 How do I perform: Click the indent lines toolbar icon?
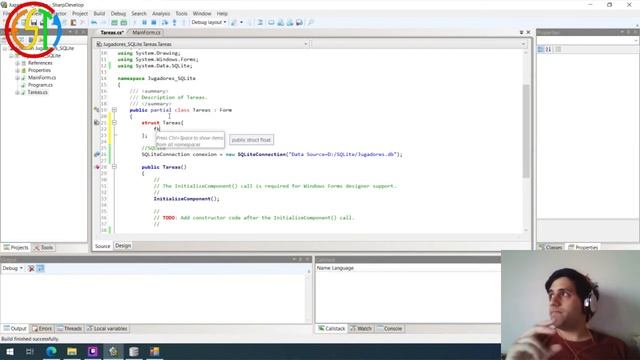coord(260,22)
